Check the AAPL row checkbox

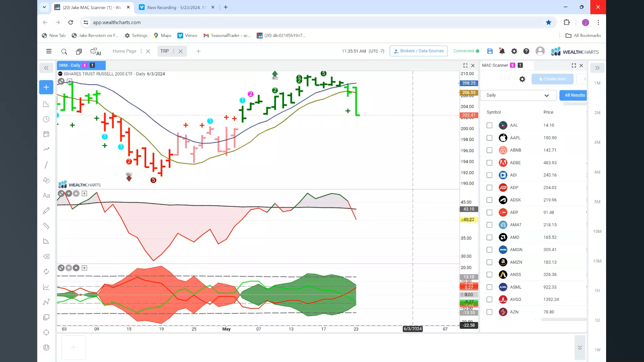[x=489, y=138]
